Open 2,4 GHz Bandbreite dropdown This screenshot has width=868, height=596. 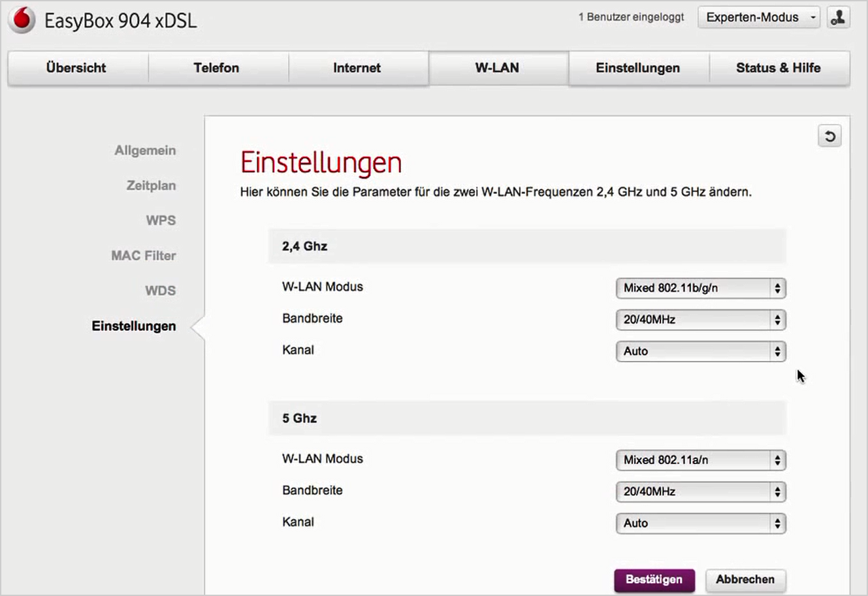[x=700, y=320]
